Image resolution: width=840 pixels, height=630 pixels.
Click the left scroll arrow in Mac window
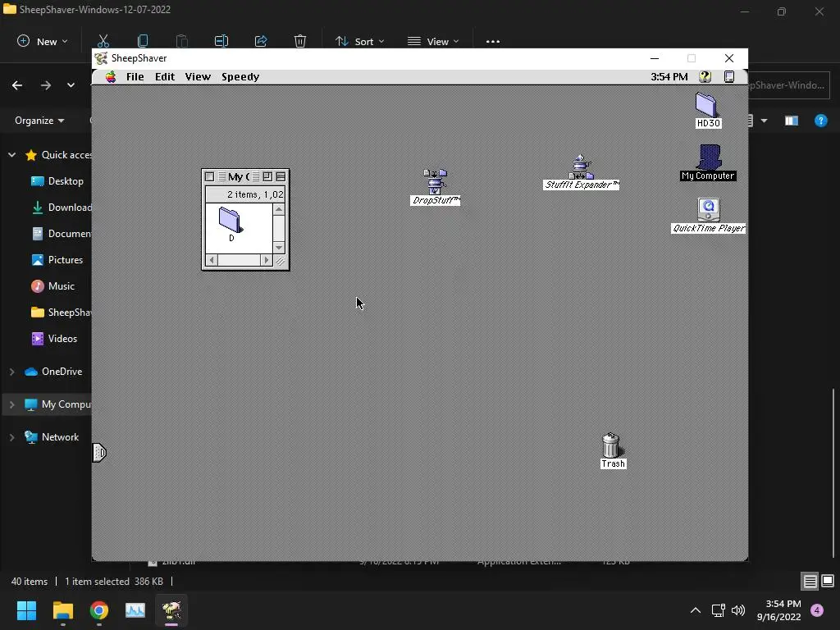(212, 260)
